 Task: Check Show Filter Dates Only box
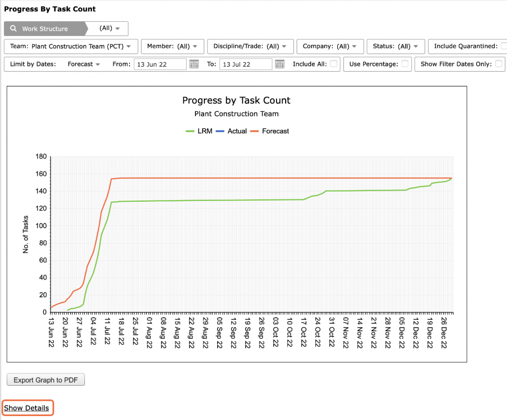pyautogui.click(x=499, y=64)
